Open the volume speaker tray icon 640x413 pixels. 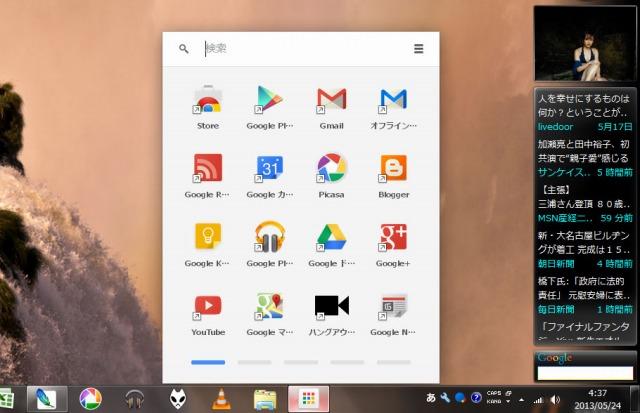[x=555, y=400]
